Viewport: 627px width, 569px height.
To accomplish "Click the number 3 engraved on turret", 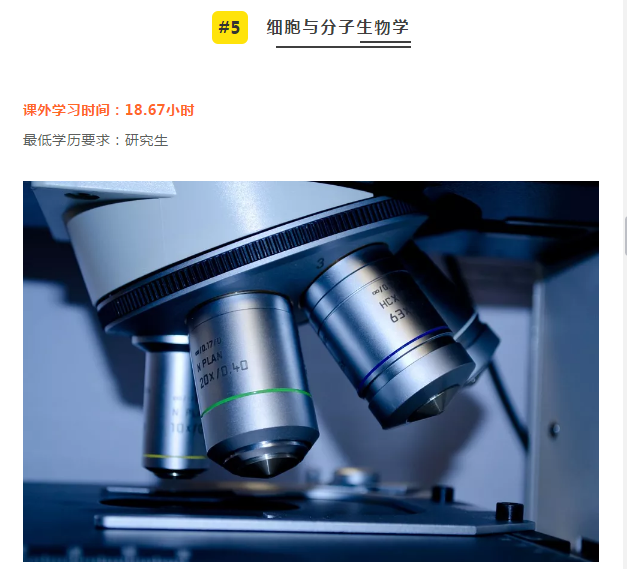I will point(320,263).
